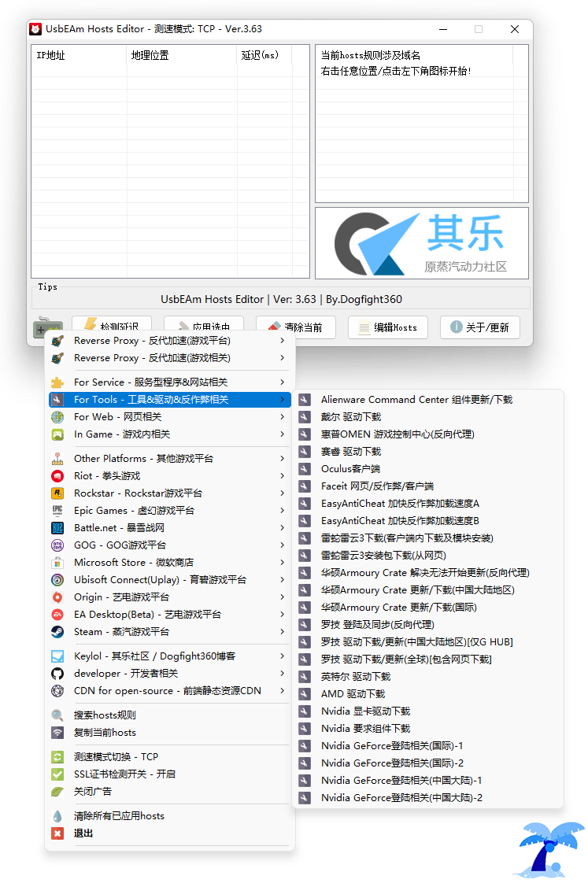Click the Riot red fist icon
588x883 pixels.
[57, 476]
